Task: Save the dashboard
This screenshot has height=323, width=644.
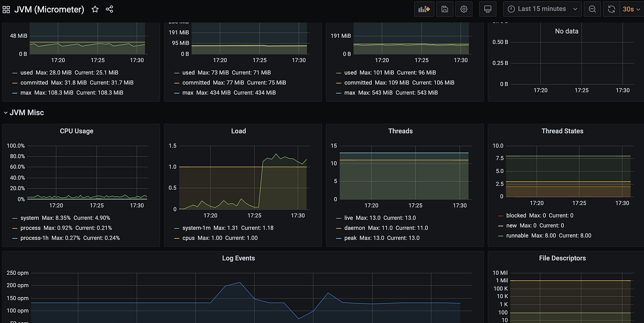Action: point(444,9)
